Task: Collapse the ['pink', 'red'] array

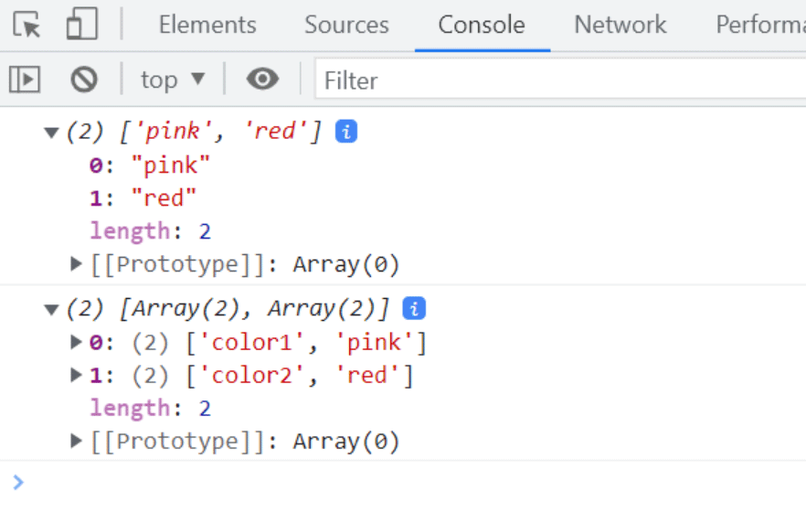Action: pos(51,133)
